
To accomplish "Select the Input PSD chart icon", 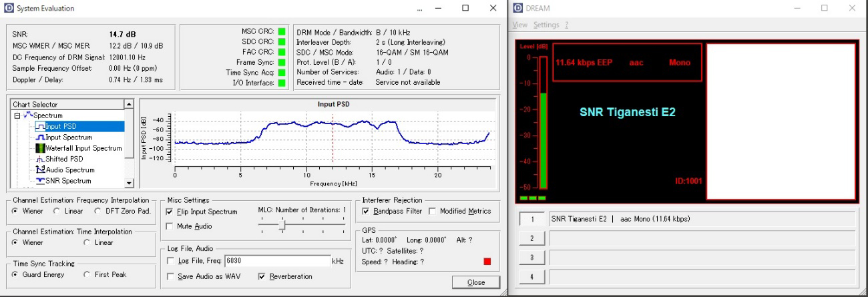I will pyautogui.click(x=40, y=126).
